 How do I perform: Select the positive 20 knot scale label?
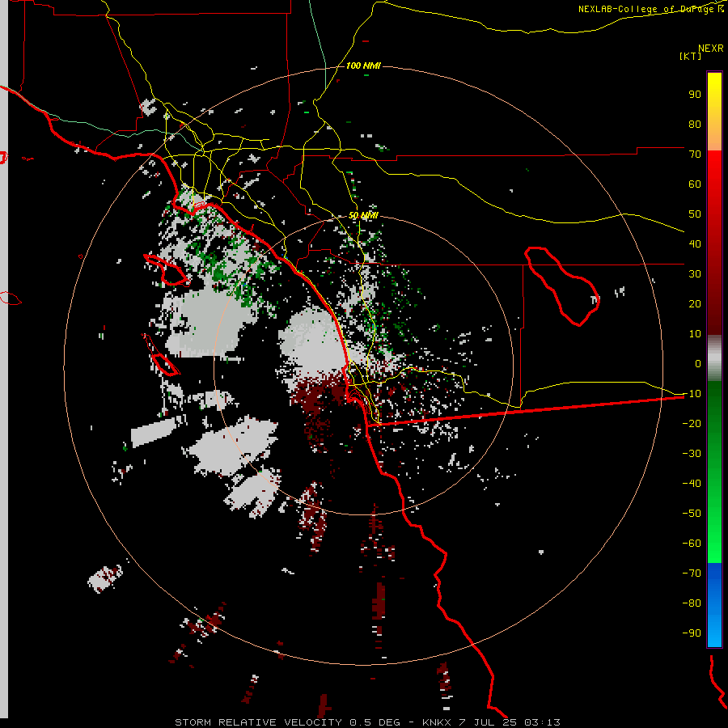pyautogui.click(x=695, y=303)
